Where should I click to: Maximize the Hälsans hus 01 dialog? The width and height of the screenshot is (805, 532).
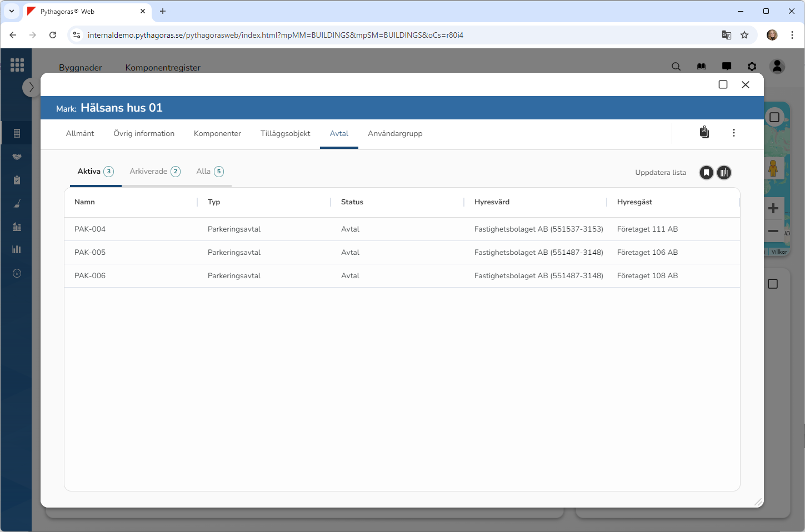723,84
